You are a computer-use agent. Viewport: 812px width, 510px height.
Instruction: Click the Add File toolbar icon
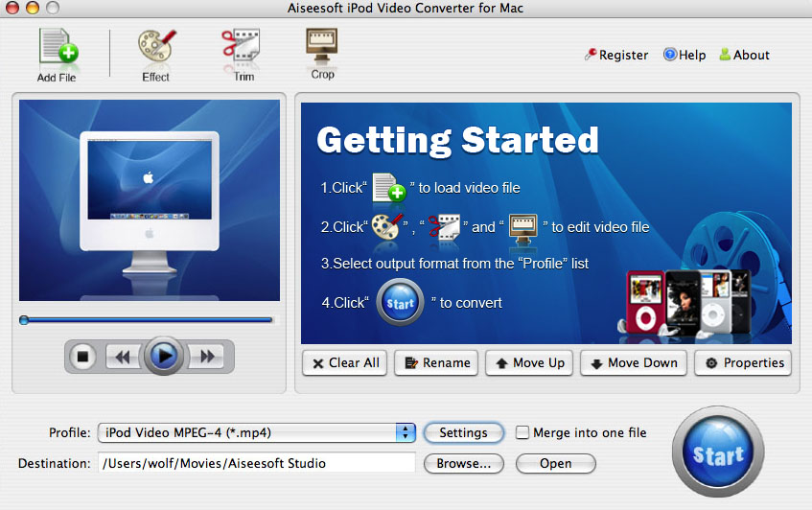tap(57, 55)
